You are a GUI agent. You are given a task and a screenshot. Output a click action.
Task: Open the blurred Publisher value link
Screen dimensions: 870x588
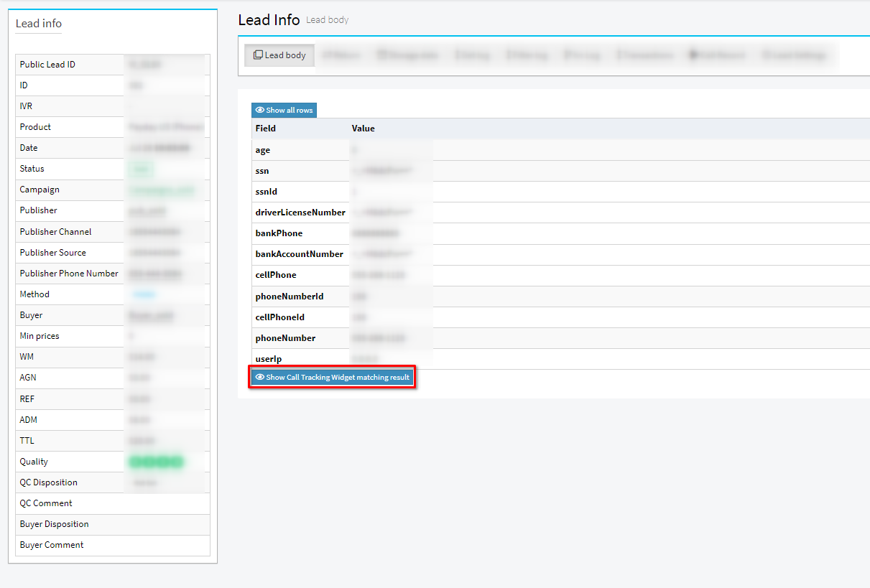tap(147, 211)
